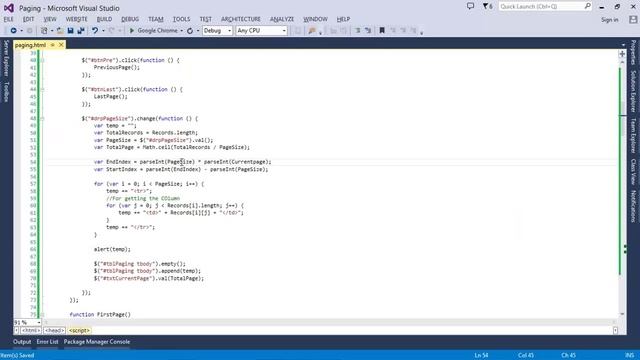This screenshot has height=360, width=640.
Task: Select the <head> breadcrumb tag
Action: (54, 330)
